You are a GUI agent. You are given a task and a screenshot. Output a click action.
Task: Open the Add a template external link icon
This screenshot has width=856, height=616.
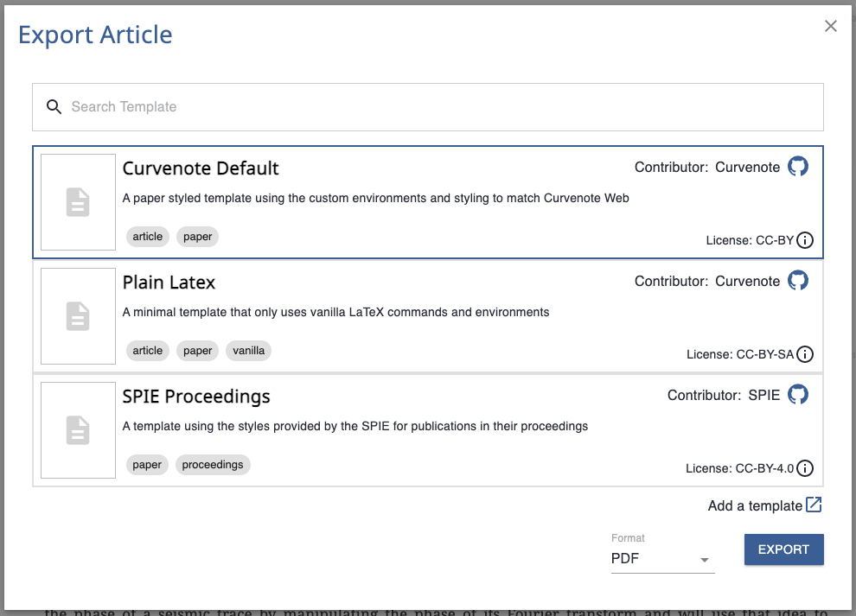(x=814, y=505)
